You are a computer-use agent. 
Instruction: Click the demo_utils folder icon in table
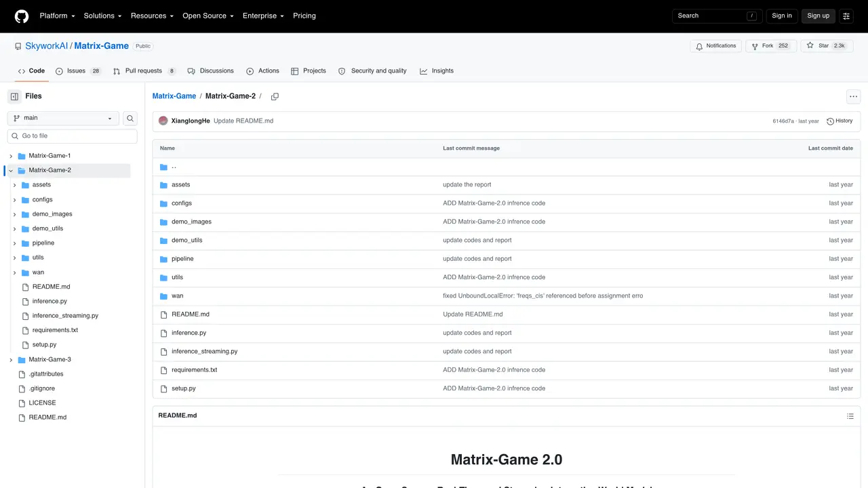pyautogui.click(x=163, y=241)
